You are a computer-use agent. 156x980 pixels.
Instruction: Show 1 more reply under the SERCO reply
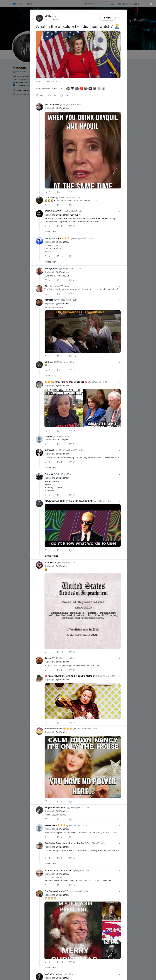click(x=50, y=232)
